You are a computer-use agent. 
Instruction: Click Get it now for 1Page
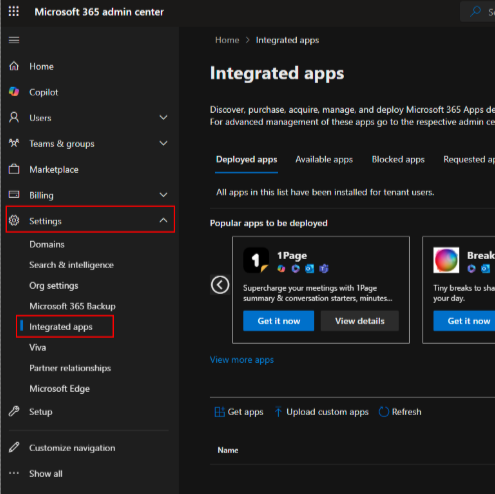click(x=279, y=321)
